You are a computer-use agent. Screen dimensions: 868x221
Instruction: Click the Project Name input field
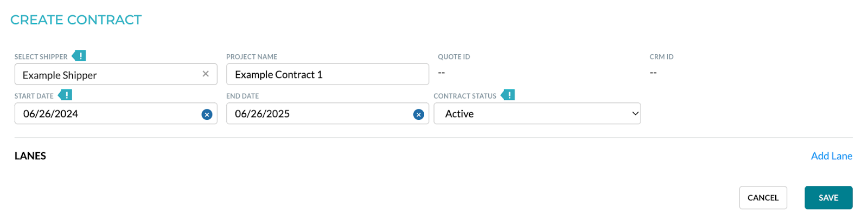(x=328, y=74)
